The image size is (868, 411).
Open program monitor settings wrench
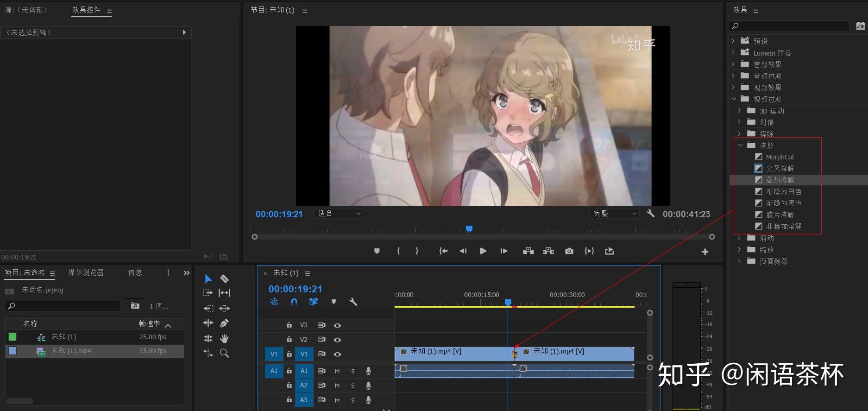pyautogui.click(x=650, y=214)
